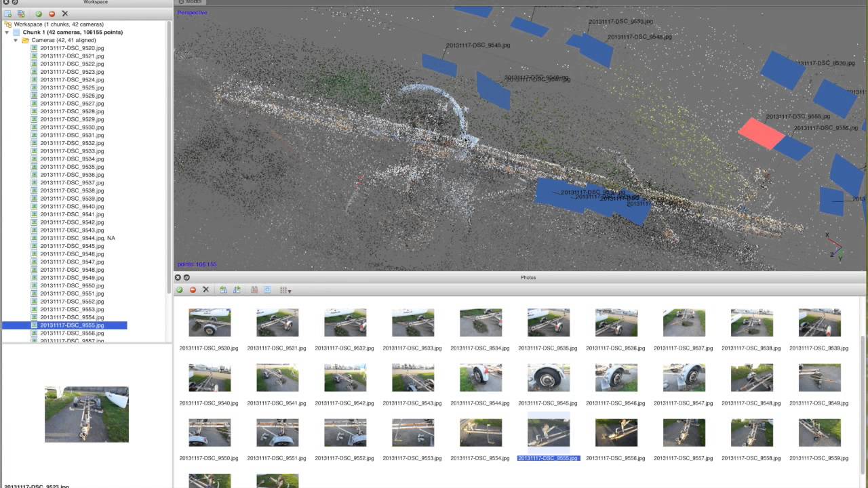868x488 pixels.
Task: Close the Photos panel with its X button
Action: pos(178,277)
